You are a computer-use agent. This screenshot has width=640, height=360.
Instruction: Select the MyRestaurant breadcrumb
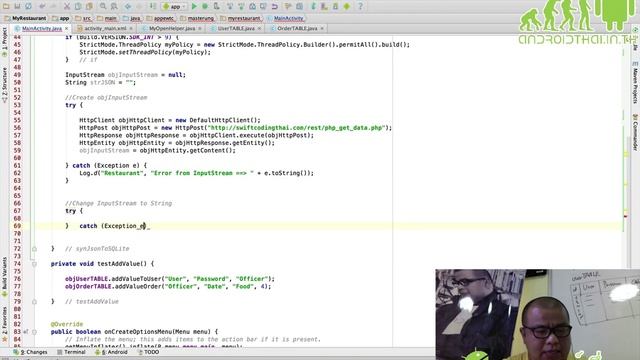pos(25,18)
